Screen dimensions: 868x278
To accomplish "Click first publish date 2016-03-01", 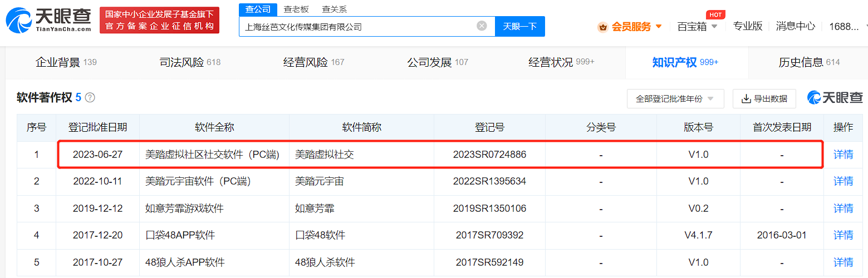I will 782,235.
